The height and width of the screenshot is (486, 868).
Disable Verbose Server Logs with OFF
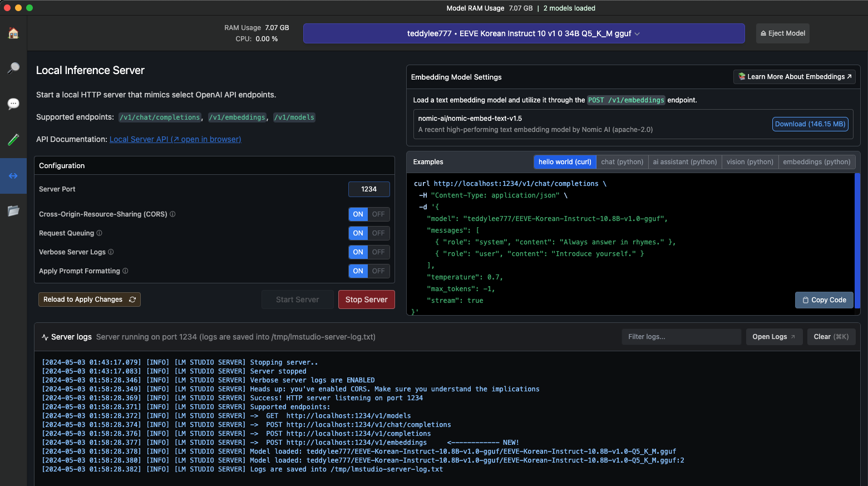tap(378, 252)
